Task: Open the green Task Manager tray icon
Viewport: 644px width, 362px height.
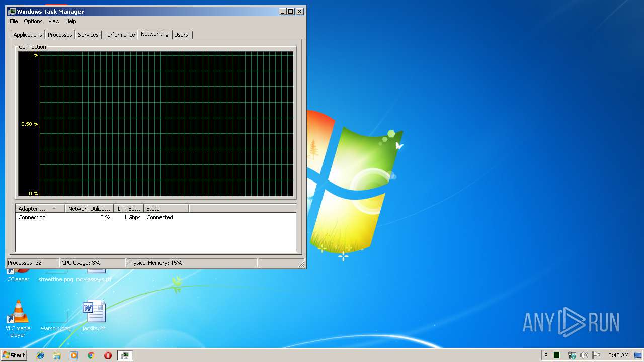Action: (557, 355)
